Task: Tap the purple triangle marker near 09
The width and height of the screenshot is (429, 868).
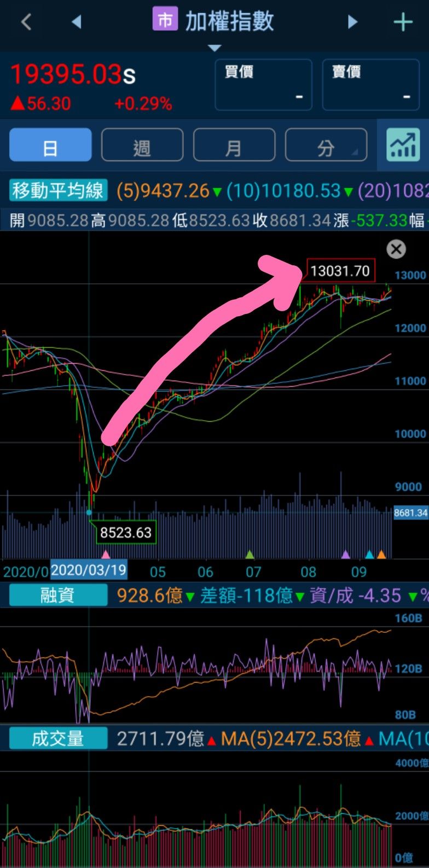Action: point(346,554)
